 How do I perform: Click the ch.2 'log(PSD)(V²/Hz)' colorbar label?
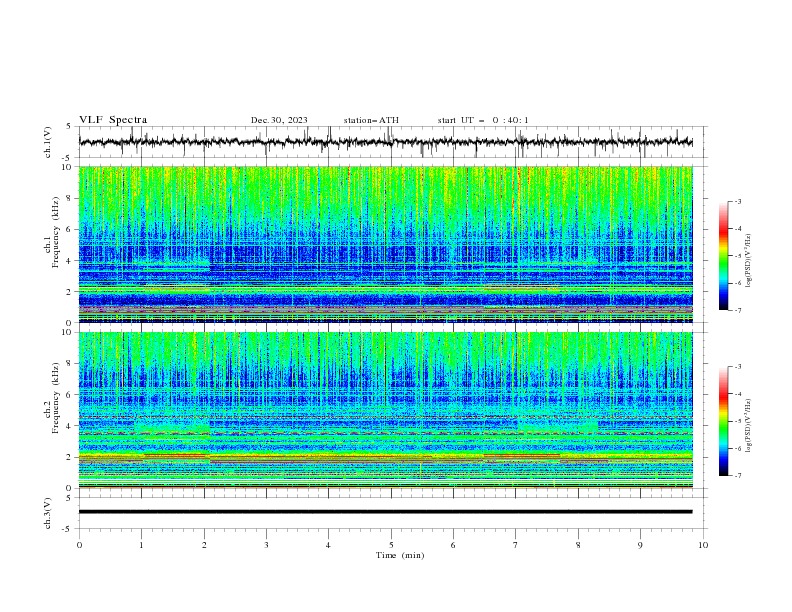coord(749,425)
